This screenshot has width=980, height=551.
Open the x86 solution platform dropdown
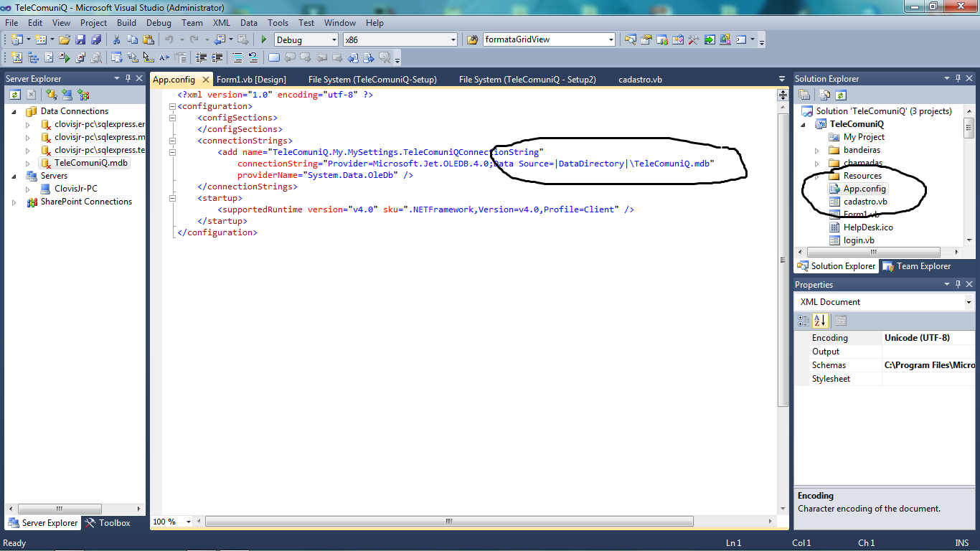(453, 39)
